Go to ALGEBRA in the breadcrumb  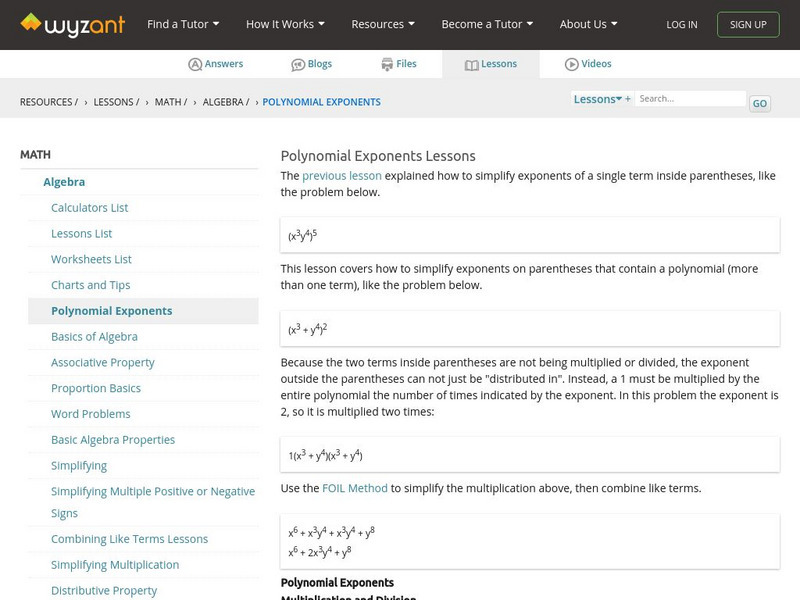coord(225,102)
